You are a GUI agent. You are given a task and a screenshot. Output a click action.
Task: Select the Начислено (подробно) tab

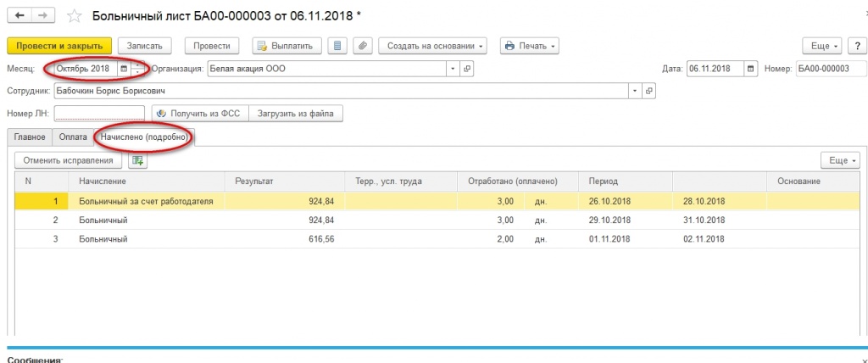(144, 137)
